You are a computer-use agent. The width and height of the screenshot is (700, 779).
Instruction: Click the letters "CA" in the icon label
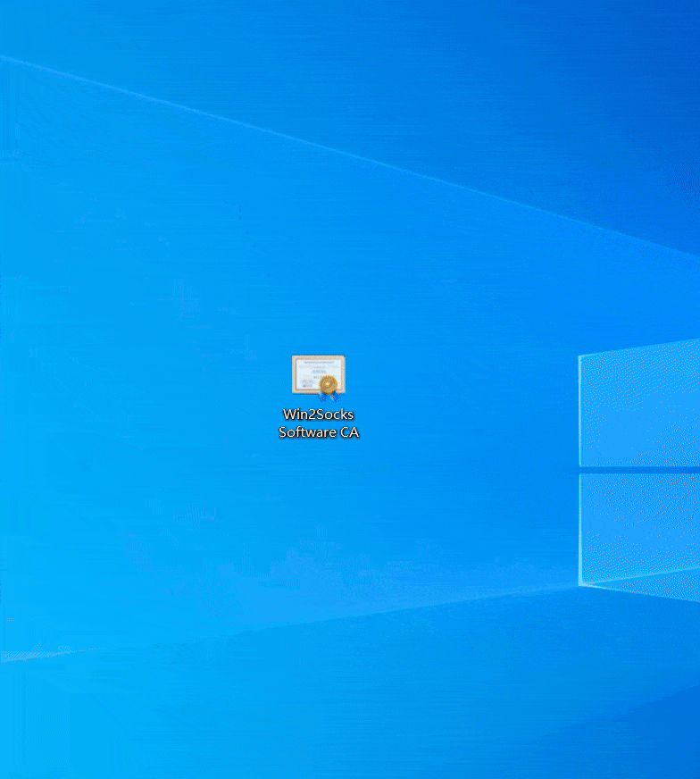point(349,432)
